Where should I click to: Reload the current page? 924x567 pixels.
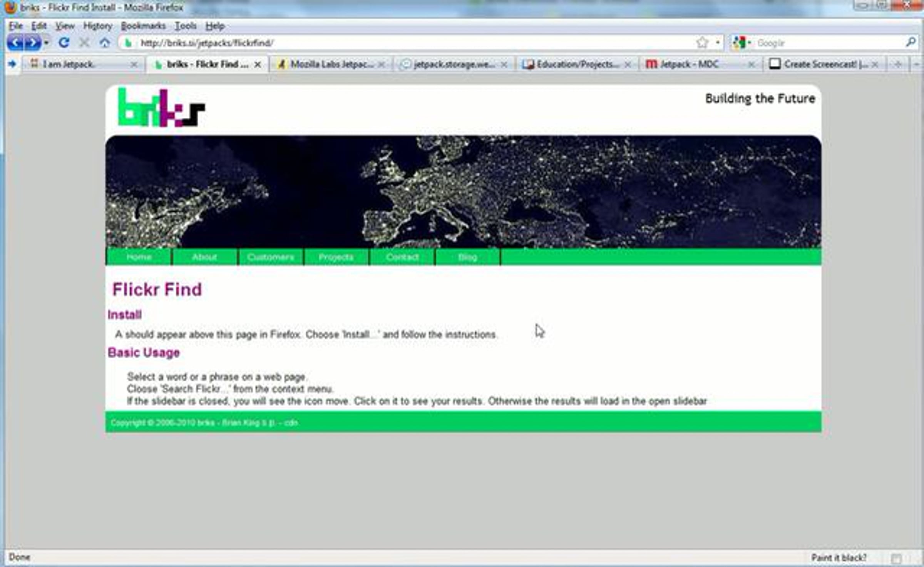(x=64, y=42)
